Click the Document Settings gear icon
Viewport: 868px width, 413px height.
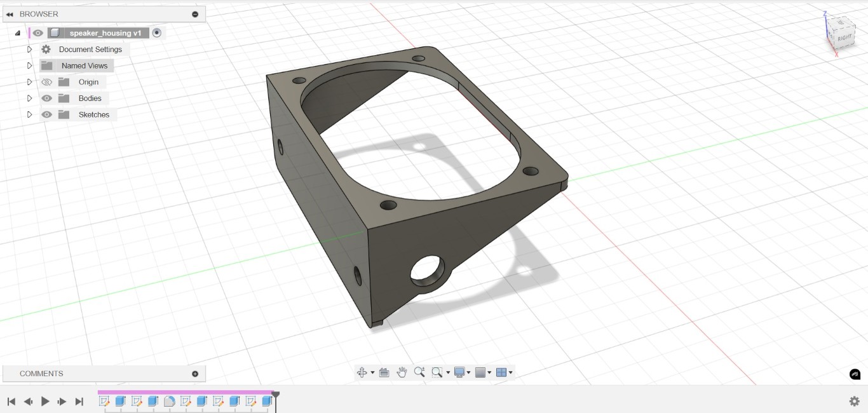pos(46,49)
